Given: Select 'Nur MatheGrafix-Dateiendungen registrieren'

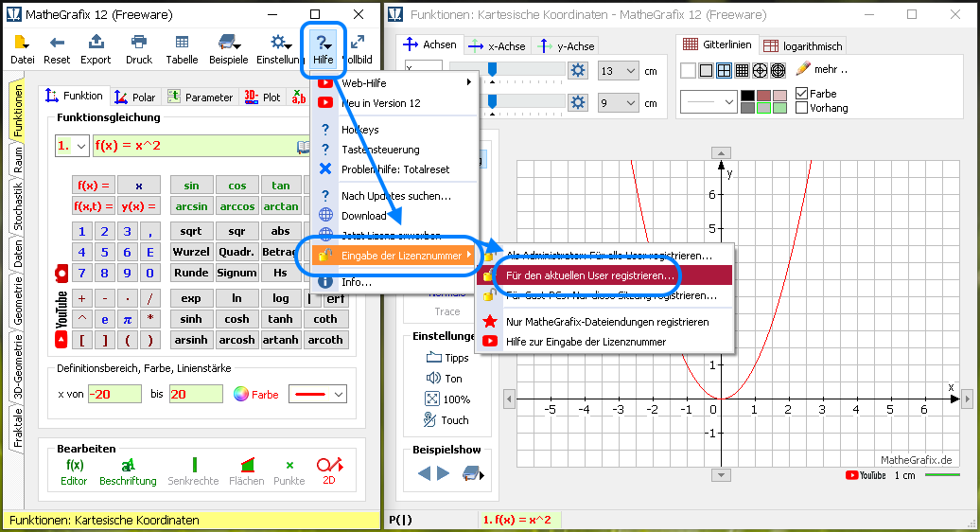Looking at the screenshot, I should click(x=604, y=321).
